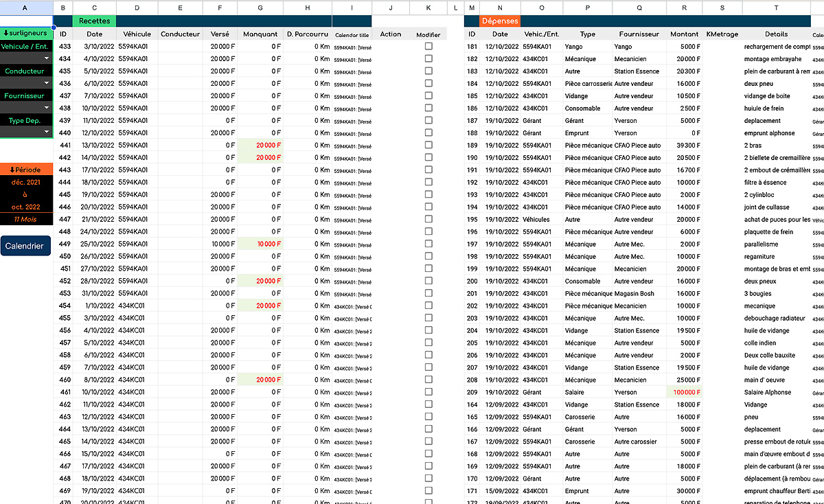Toggle the Modifier checkbox for ID 461
Image resolution: width=824 pixels, height=504 pixels.
click(x=428, y=393)
